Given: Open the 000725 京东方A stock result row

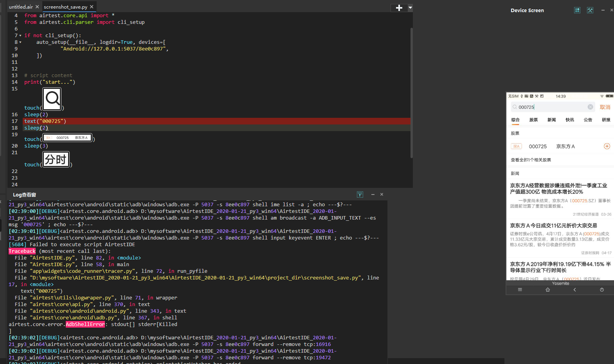Looking at the screenshot, I should tap(560, 146).
